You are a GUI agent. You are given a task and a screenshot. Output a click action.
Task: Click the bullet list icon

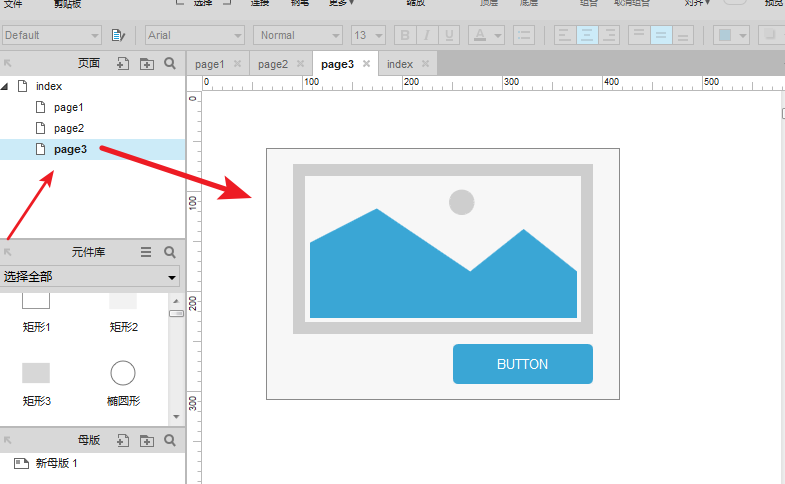[524, 35]
